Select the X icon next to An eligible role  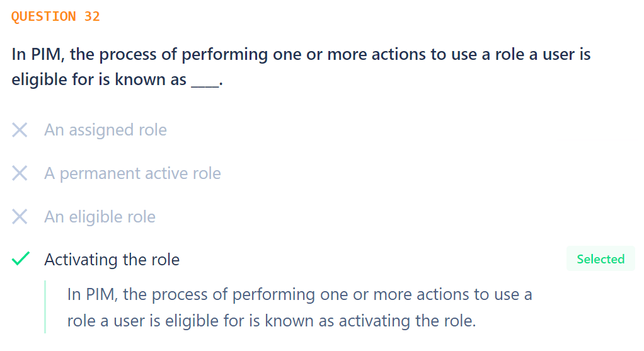(20, 217)
